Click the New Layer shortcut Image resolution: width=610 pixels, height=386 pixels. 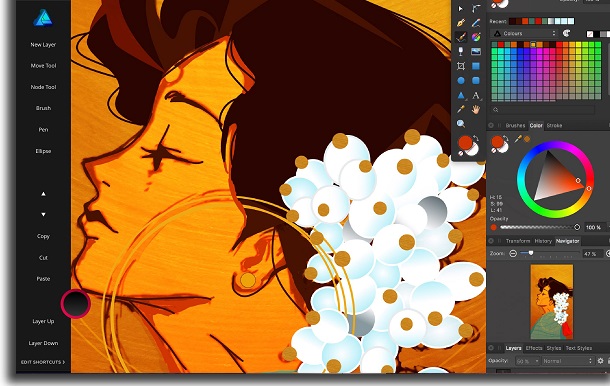coord(43,45)
